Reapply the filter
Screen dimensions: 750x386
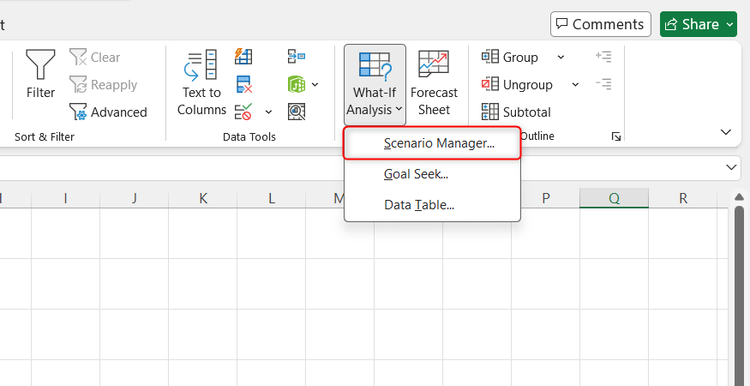103,85
